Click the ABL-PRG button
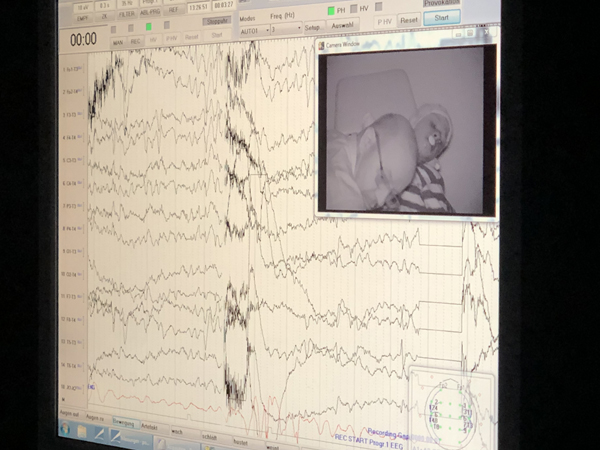 coord(150,13)
